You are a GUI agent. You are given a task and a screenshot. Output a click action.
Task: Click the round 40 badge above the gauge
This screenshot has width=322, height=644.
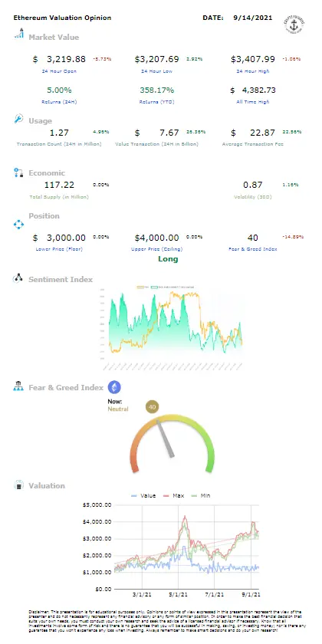pos(152,407)
